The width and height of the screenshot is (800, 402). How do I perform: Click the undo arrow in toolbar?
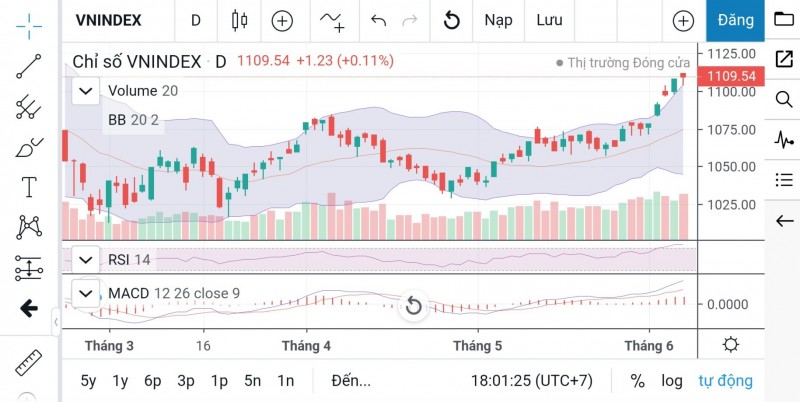tap(378, 20)
